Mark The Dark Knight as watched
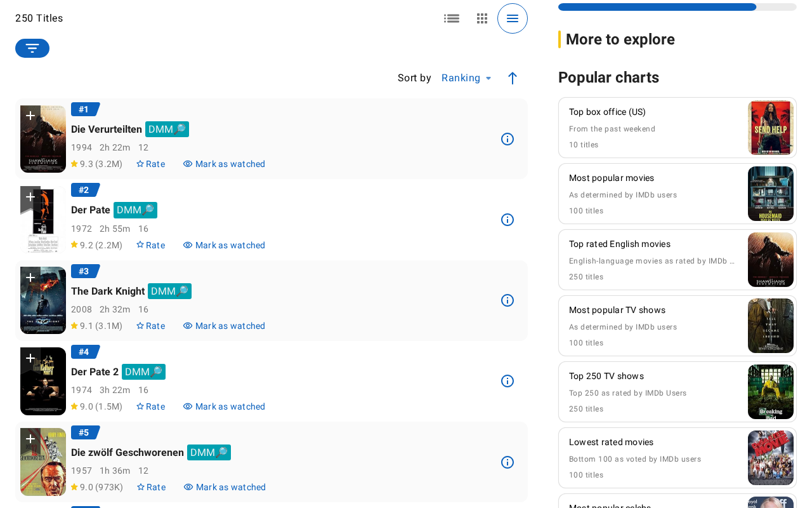812x508 pixels. coord(224,325)
